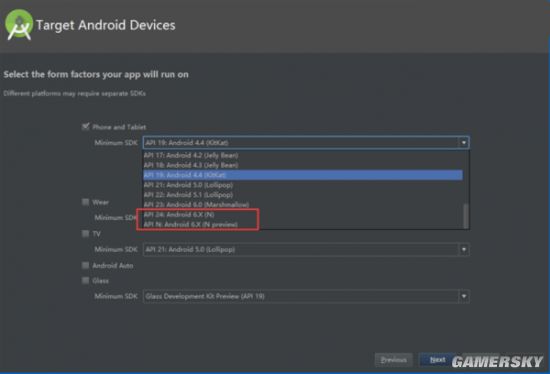
Task: Click the Next button
Action: click(x=437, y=360)
